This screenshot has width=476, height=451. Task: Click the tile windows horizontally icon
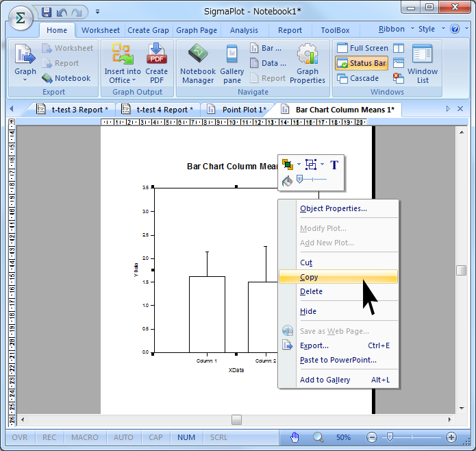click(399, 63)
